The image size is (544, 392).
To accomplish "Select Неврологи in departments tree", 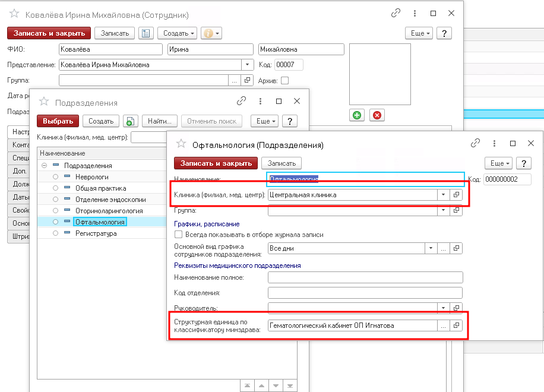I will (92, 177).
